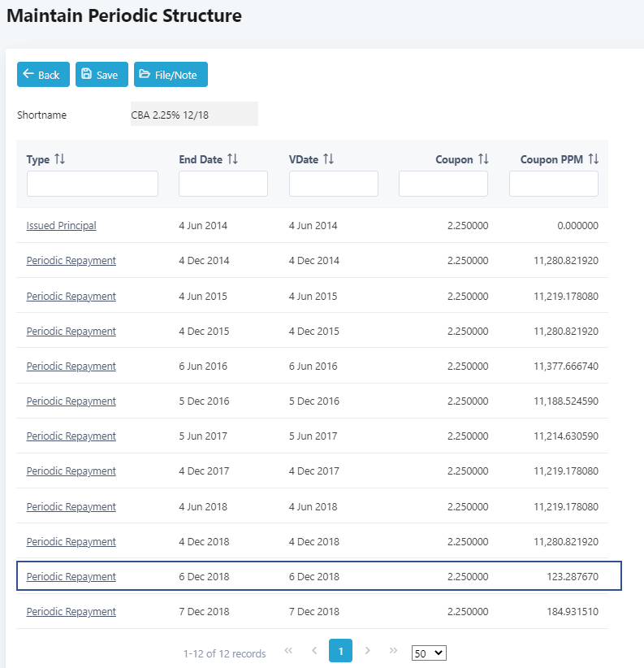Screen dimensions: 644x668
Task: Click the previous page chevron
Action: [x=314, y=651]
